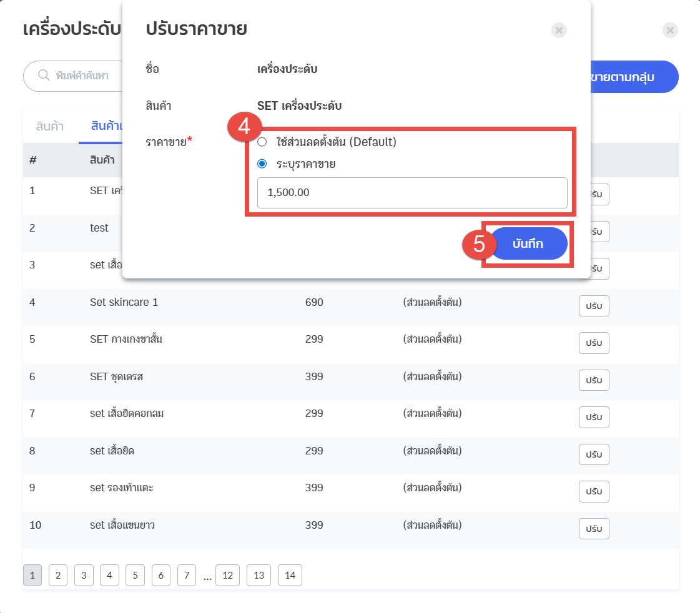This screenshot has width=700, height=613.
Task: Select ระบุราคาขาย radio option
Action: tap(262, 164)
